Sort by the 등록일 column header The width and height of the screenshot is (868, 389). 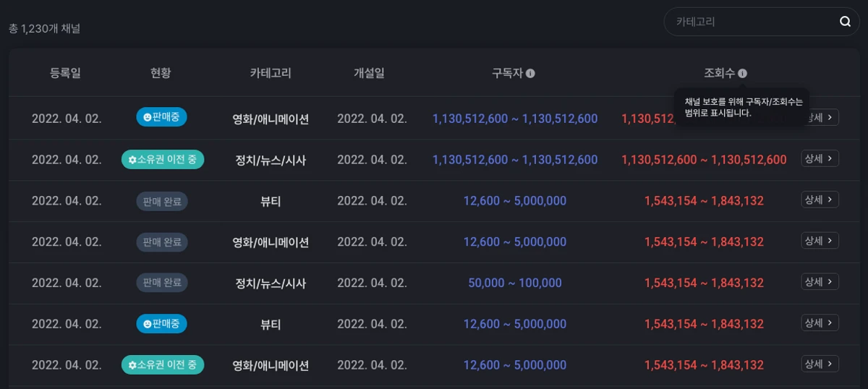66,73
